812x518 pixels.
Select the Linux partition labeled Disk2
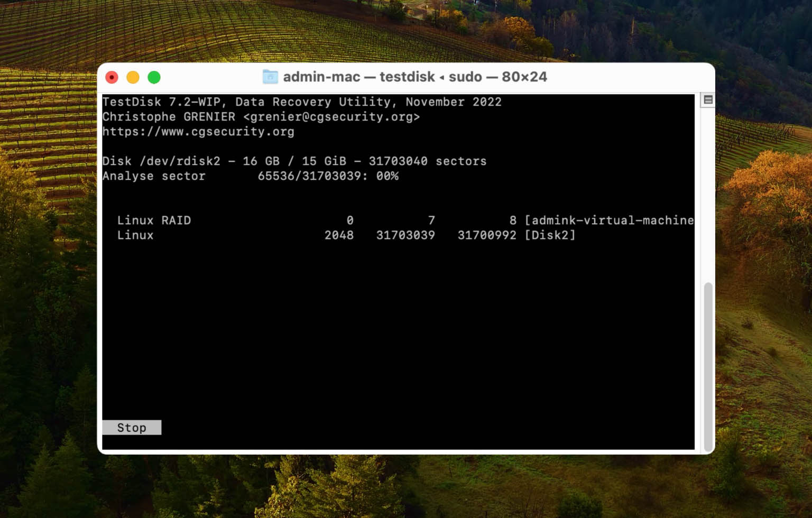135,235
